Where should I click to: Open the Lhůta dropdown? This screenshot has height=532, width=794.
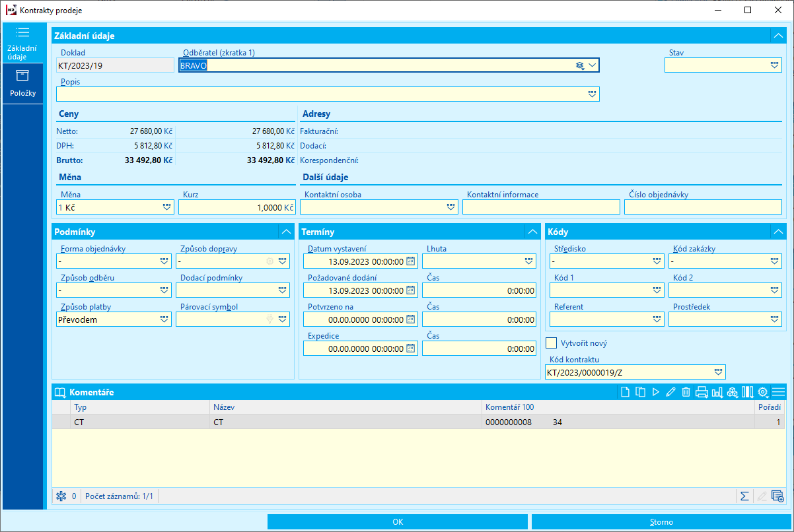529,261
